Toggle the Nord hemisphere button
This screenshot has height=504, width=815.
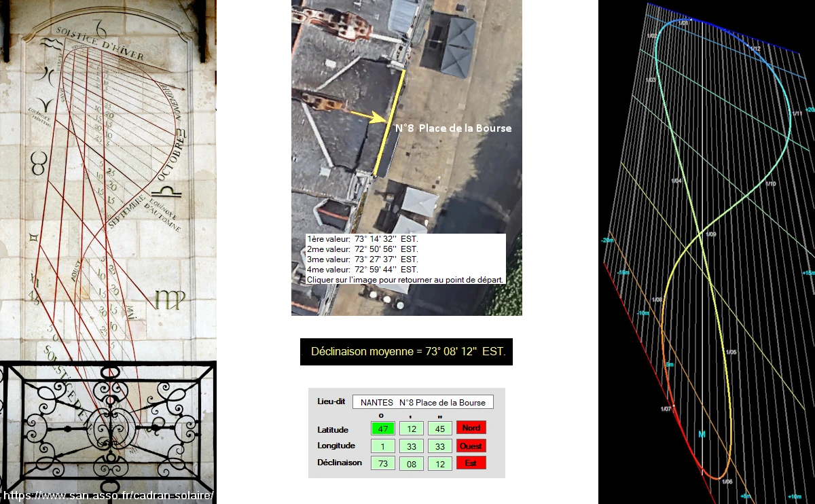click(471, 428)
